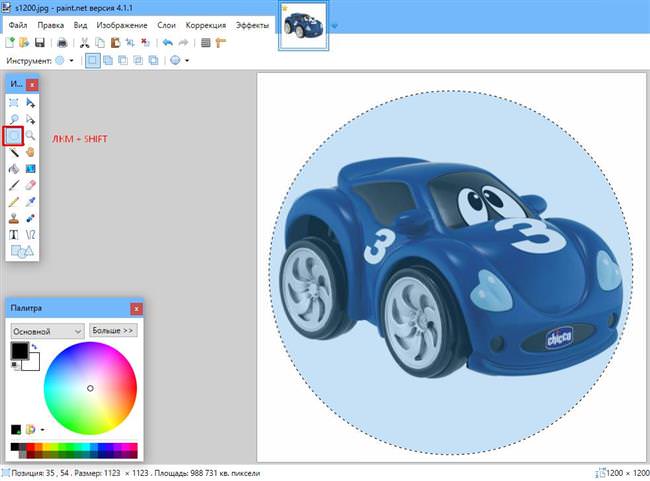
Task: Open the Слои menu
Action: click(x=166, y=25)
